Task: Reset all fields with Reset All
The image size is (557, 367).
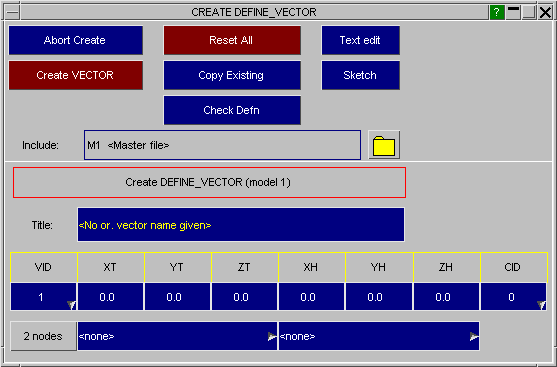Action: tap(232, 40)
